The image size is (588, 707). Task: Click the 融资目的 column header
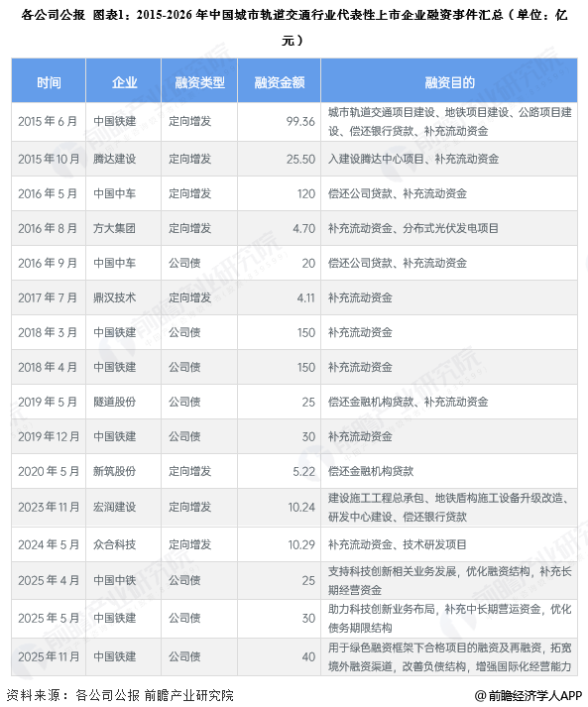449,82
